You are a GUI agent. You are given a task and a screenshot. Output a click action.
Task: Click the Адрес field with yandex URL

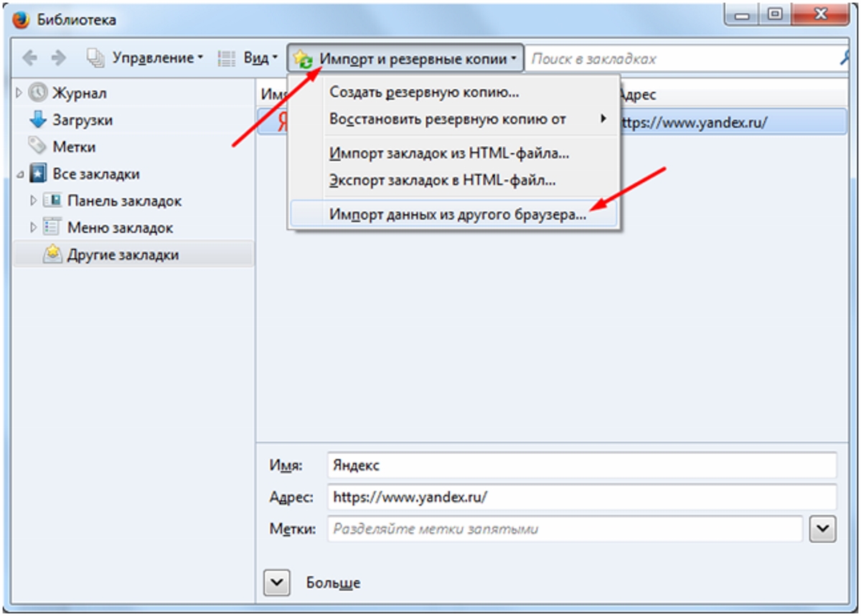coord(582,497)
